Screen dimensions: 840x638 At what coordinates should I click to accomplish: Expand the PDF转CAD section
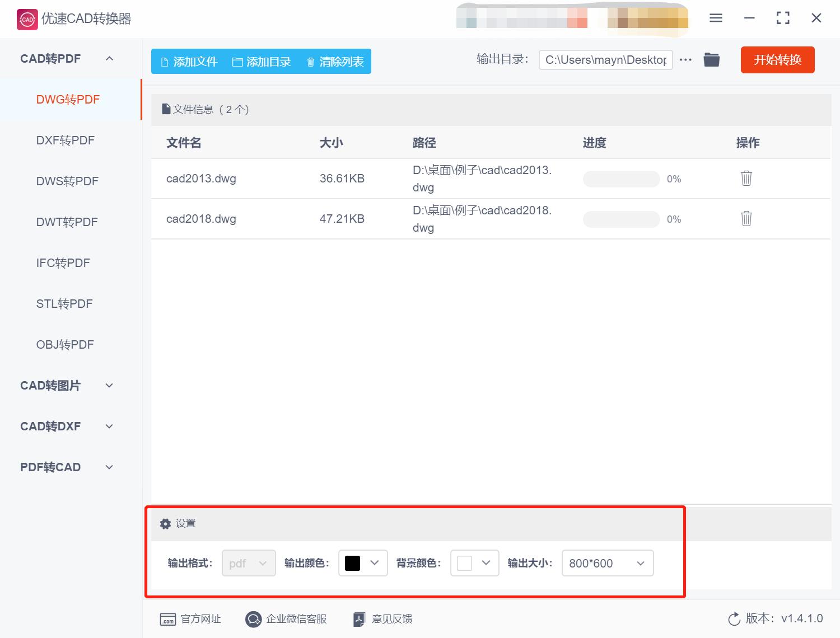click(109, 467)
